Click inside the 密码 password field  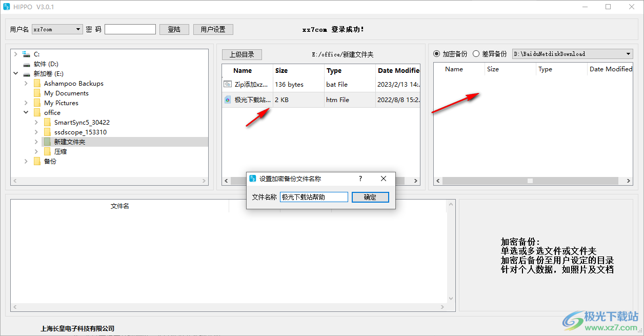coord(130,29)
